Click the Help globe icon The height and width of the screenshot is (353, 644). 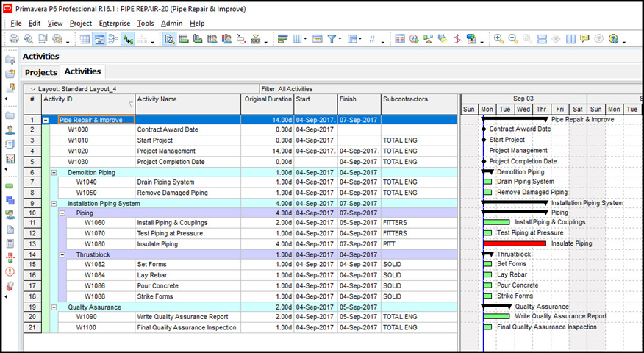click(613, 39)
